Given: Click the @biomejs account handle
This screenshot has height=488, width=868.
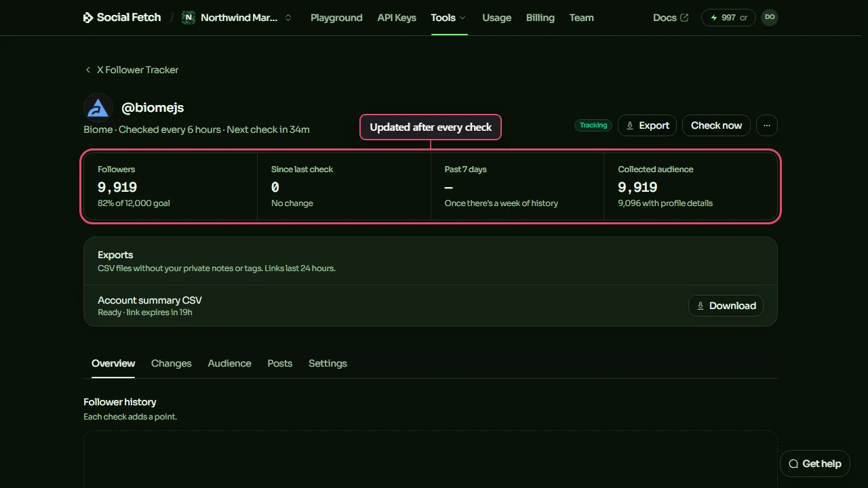Looking at the screenshot, I should 153,108.
